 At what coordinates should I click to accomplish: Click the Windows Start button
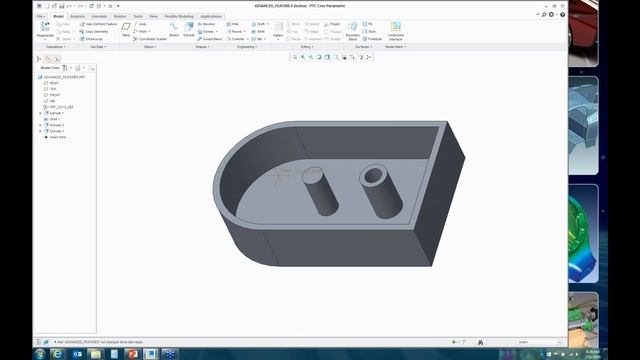[x=40, y=354]
